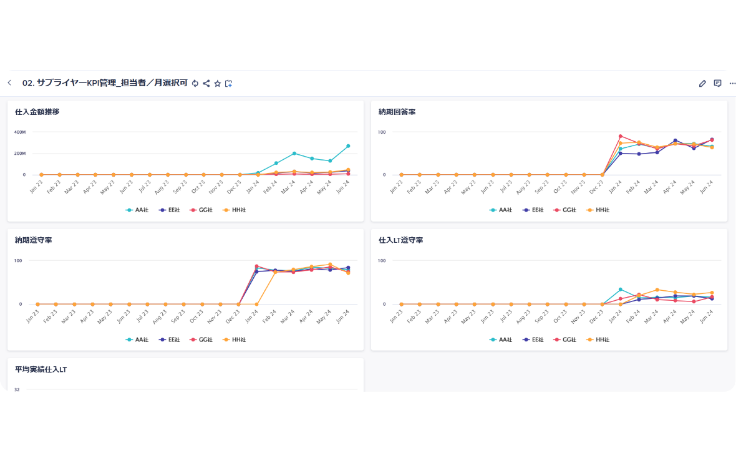Toggle GG社 legend in 仕入LT遵守率 chart
The width and height of the screenshot is (736, 460).
coord(565,339)
